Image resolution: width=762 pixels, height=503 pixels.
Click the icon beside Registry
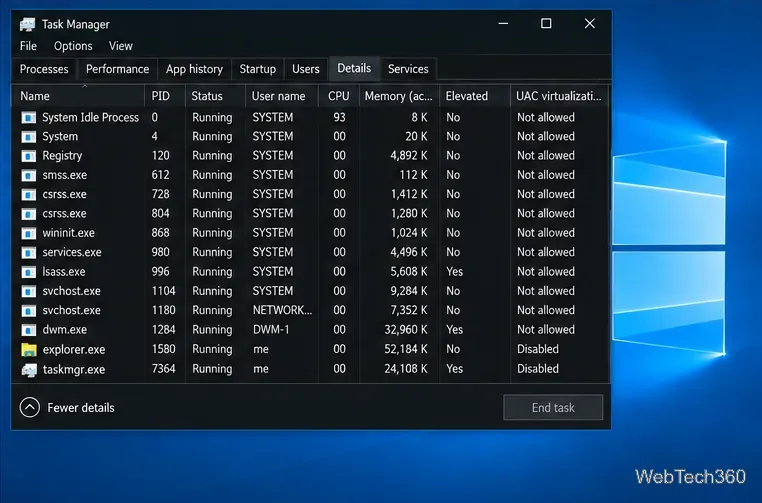coord(29,156)
